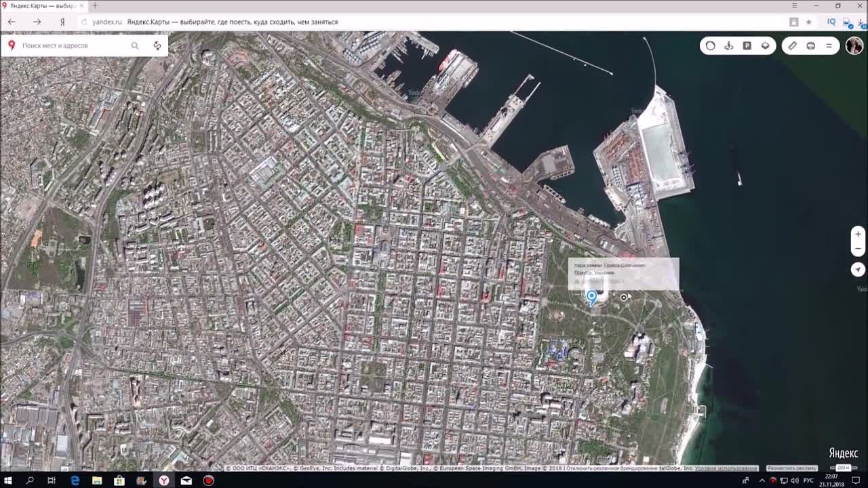Open Yandex Maps menu with two lines

(829, 45)
